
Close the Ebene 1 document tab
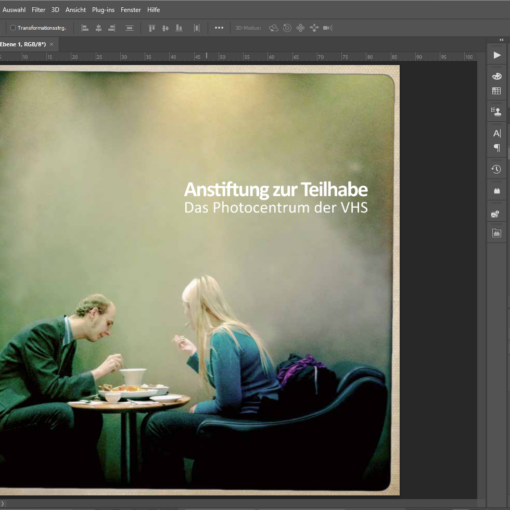pyautogui.click(x=52, y=44)
